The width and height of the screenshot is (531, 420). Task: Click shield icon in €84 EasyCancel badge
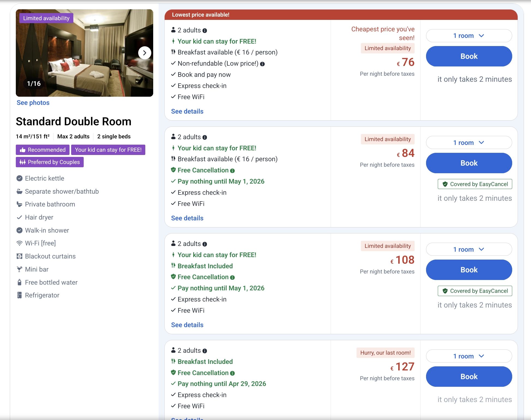pyautogui.click(x=445, y=184)
